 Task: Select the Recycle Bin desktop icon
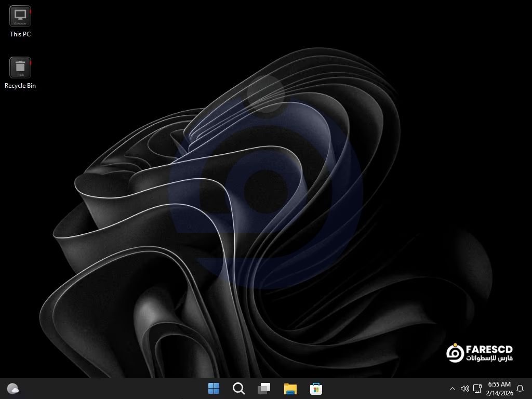pyautogui.click(x=20, y=68)
